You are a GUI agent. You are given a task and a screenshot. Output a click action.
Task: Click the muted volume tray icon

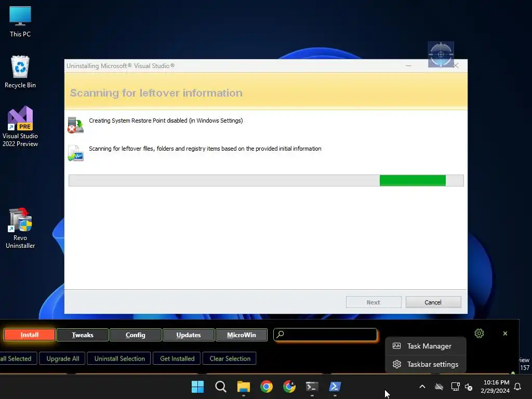(x=469, y=387)
